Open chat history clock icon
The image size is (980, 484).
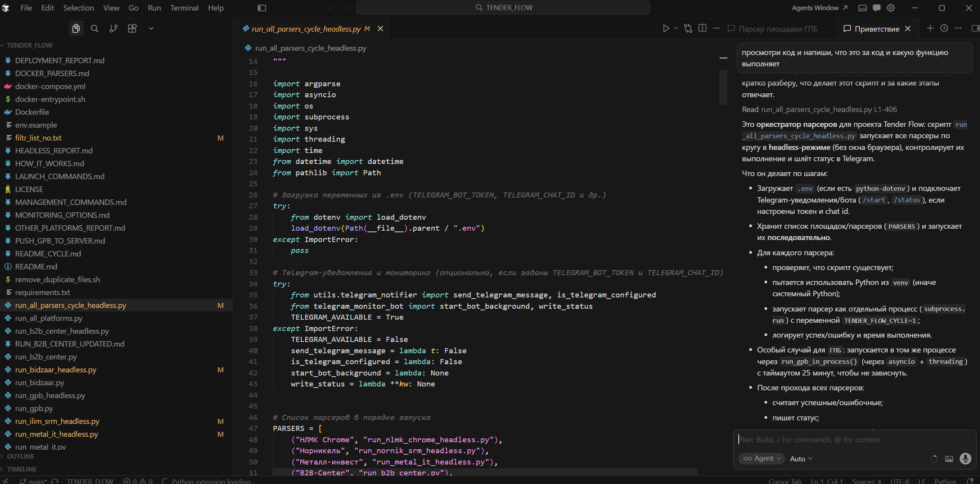click(x=944, y=28)
